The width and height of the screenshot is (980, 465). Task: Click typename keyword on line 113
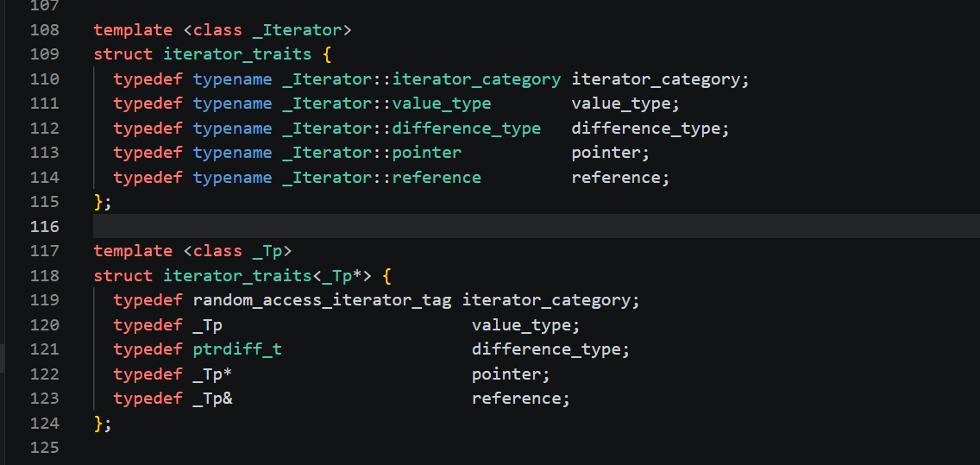(x=233, y=153)
